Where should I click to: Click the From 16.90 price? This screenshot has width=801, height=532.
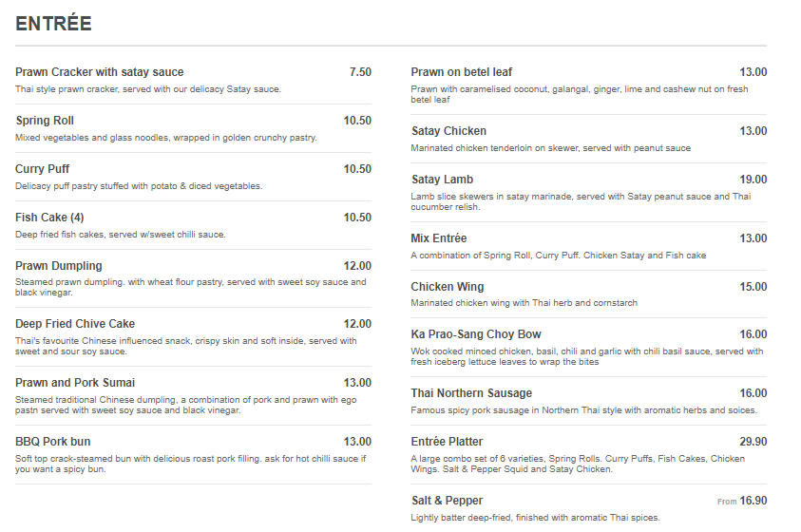[x=742, y=501]
